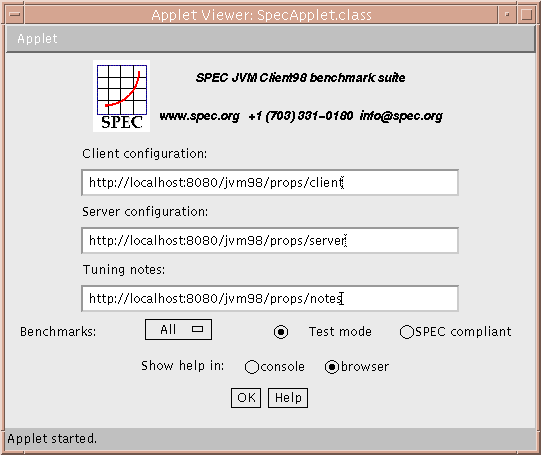Open the Benchmarks dropdown set to All
This screenshot has height=455, width=541.
pyautogui.click(x=178, y=329)
